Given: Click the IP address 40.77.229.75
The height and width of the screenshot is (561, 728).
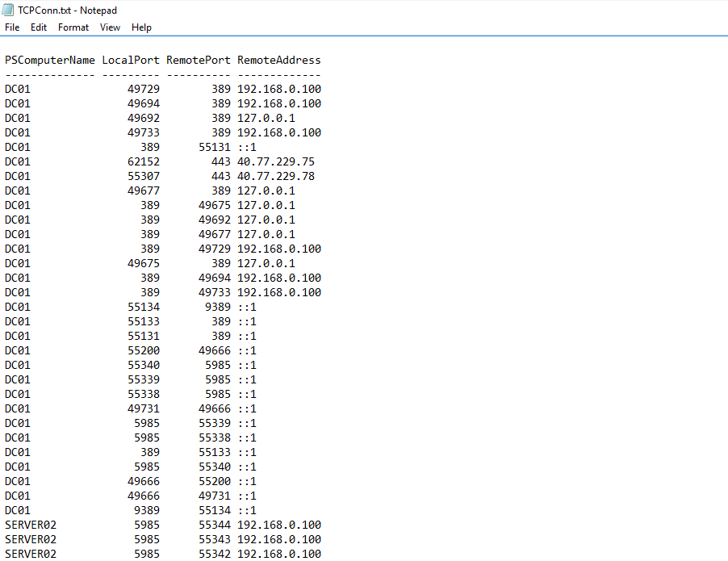Looking at the screenshot, I should point(276,161).
